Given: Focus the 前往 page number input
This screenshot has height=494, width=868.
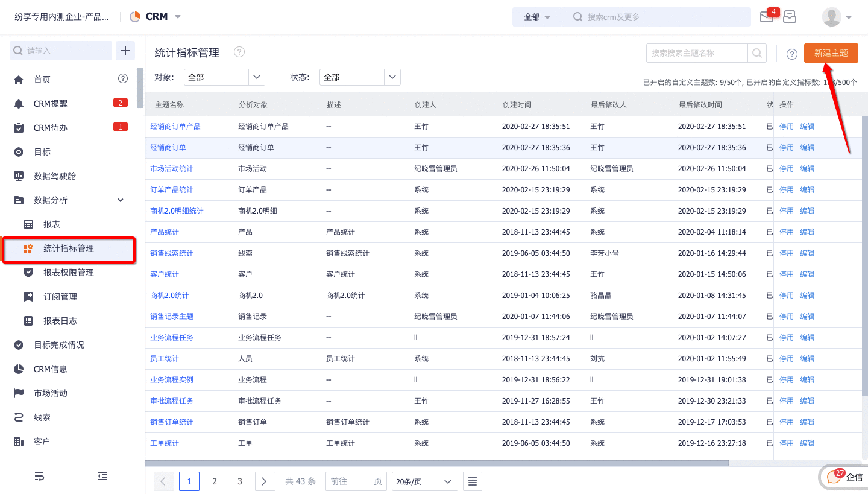Looking at the screenshot, I should point(357,481).
